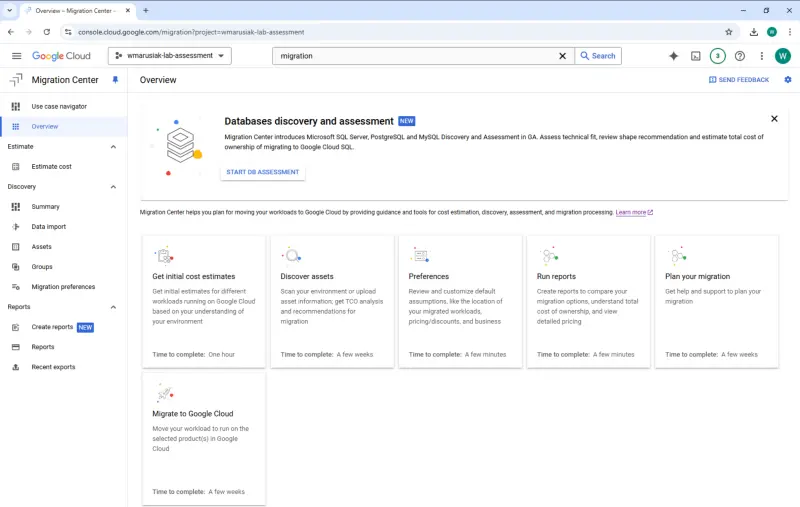
Task: Go back in the browser
Action: (x=11, y=32)
